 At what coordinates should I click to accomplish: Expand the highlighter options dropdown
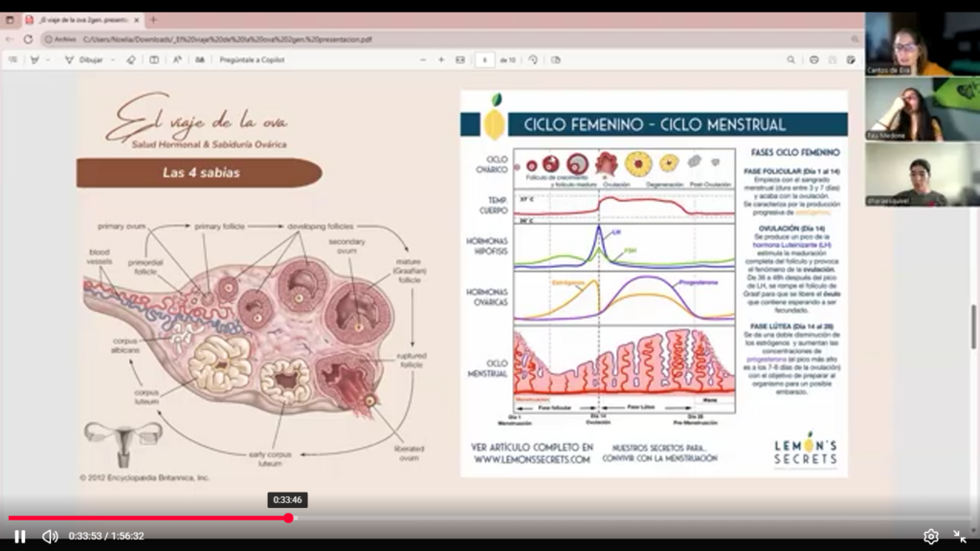click(x=48, y=59)
